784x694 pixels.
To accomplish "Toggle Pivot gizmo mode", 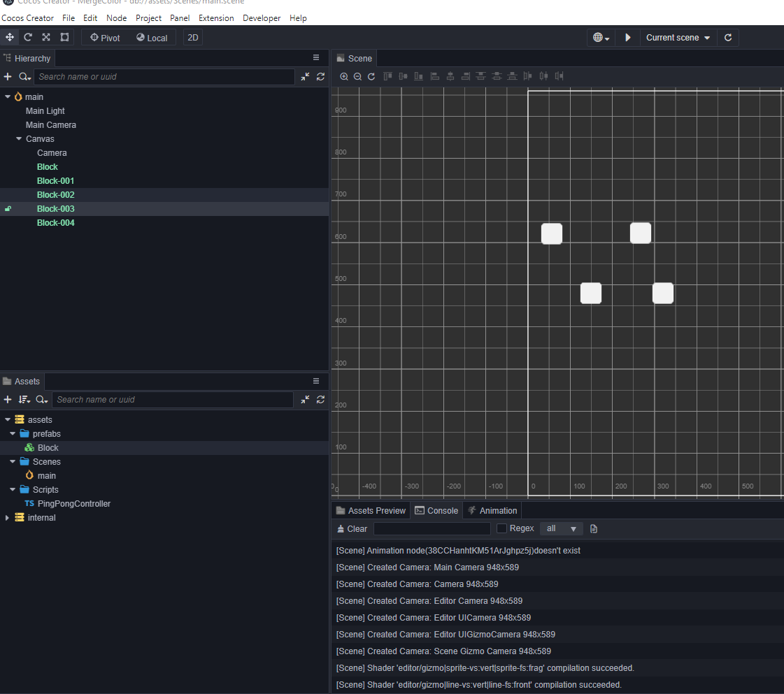I will click(105, 38).
